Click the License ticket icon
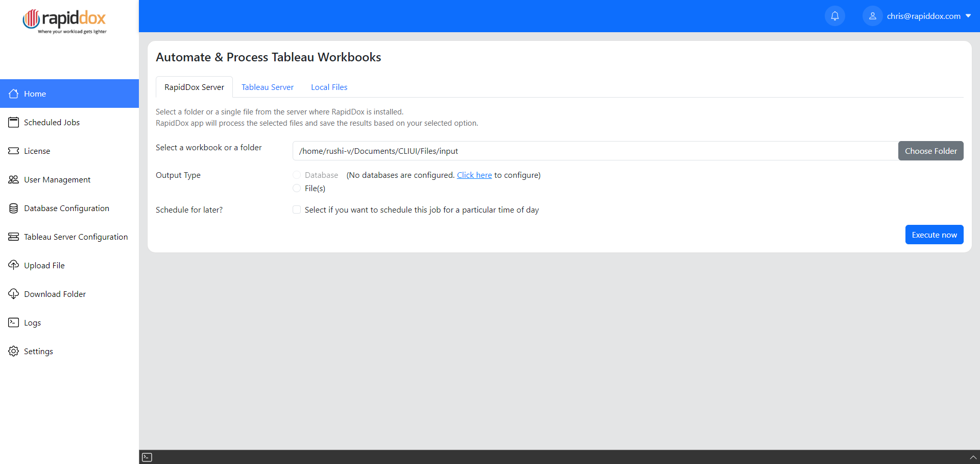Screen dimensions: 980x464 pyautogui.click(x=14, y=151)
